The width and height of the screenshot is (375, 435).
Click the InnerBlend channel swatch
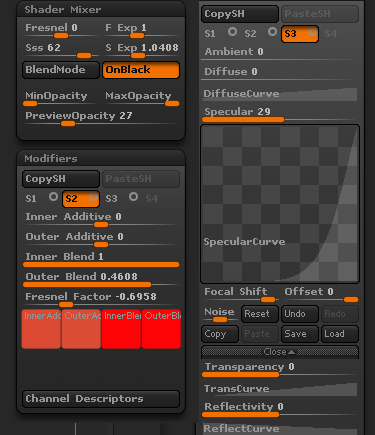point(121,329)
